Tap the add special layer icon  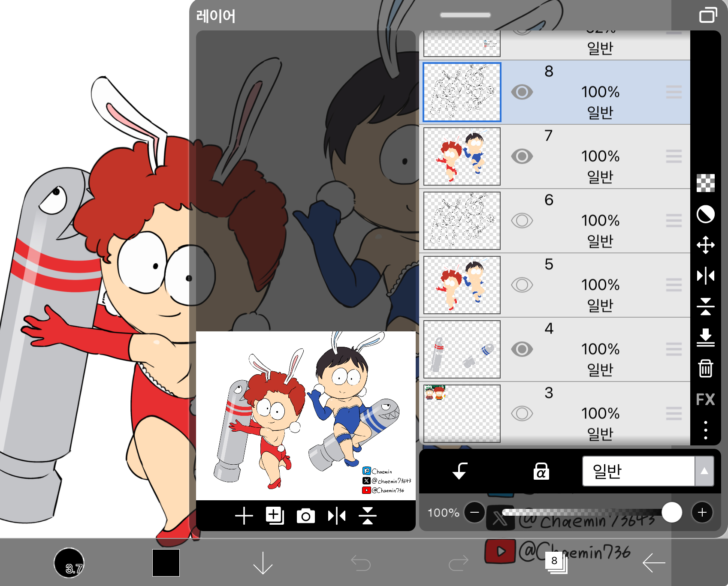click(x=275, y=516)
